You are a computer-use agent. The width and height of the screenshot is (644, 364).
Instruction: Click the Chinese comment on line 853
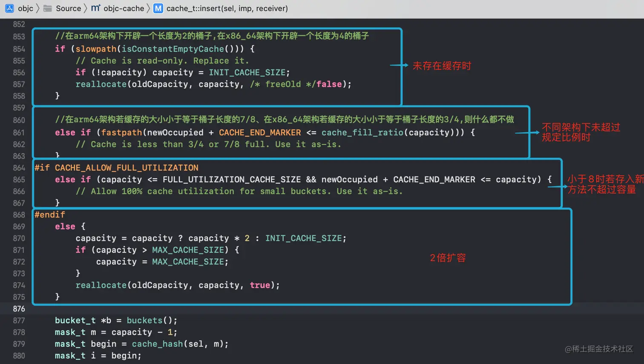point(212,36)
